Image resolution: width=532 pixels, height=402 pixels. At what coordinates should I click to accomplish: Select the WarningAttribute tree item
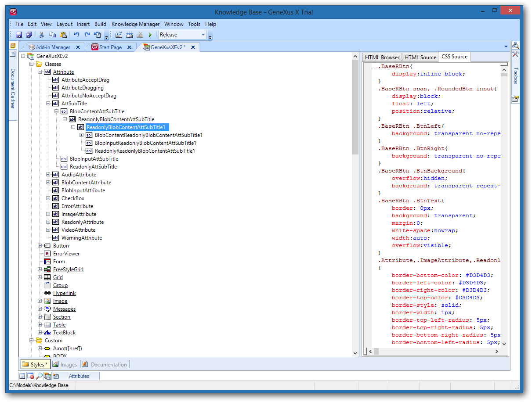pos(82,238)
